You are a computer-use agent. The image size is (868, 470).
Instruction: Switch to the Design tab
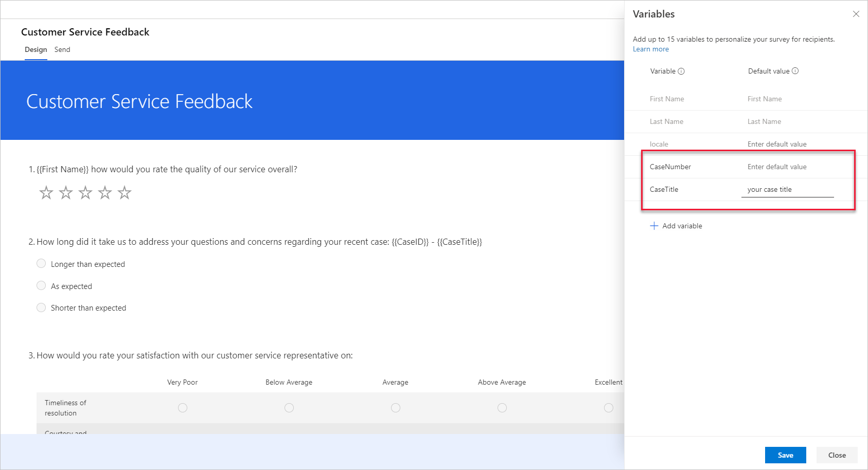click(36, 50)
